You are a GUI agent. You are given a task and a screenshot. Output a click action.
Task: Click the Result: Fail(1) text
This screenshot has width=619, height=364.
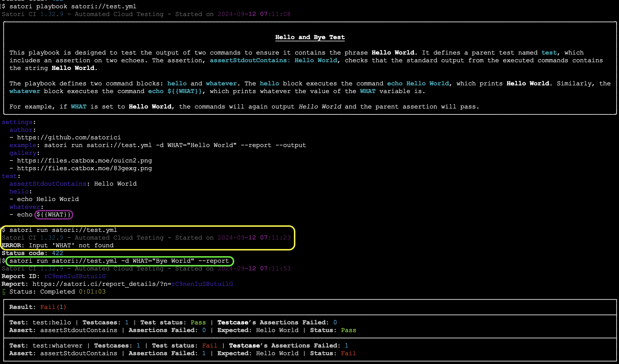pyautogui.click(x=38, y=307)
